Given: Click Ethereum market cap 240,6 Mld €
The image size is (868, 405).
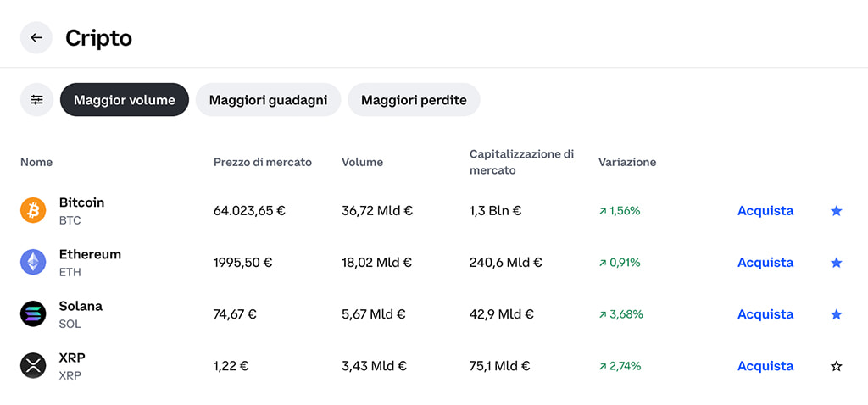Looking at the screenshot, I should click(505, 263).
